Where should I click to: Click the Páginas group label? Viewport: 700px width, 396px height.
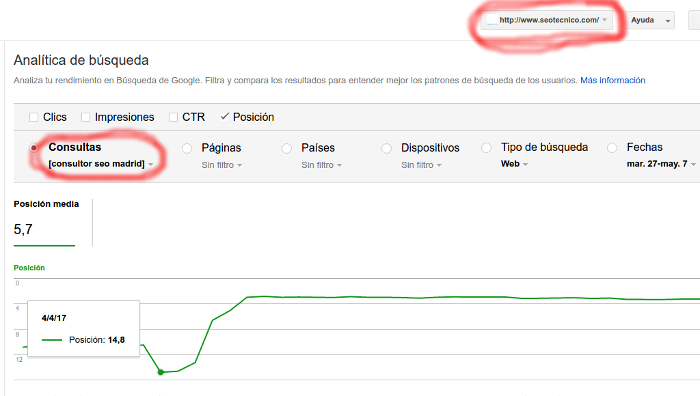click(221, 148)
